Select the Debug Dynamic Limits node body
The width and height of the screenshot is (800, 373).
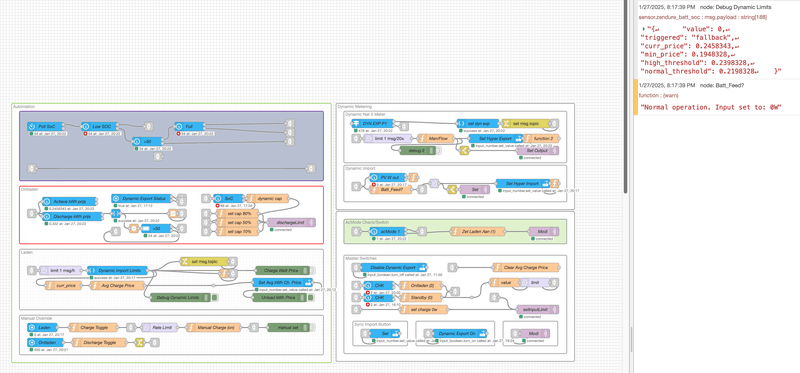180,297
